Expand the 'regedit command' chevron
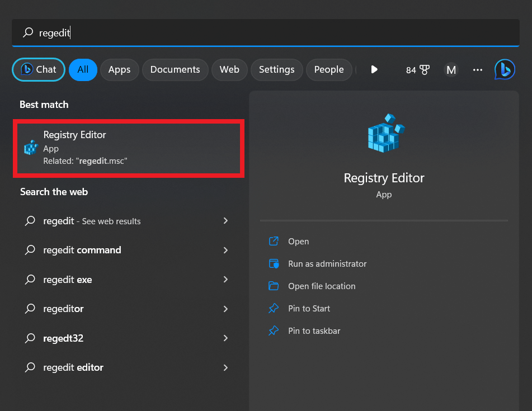 (225, 250)
